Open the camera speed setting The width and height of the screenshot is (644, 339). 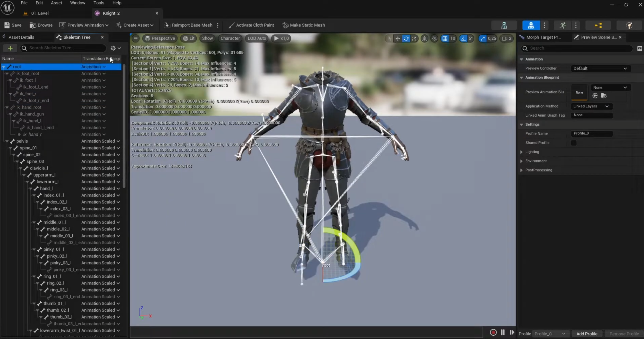pyautogui.click(x=507, y=39)
